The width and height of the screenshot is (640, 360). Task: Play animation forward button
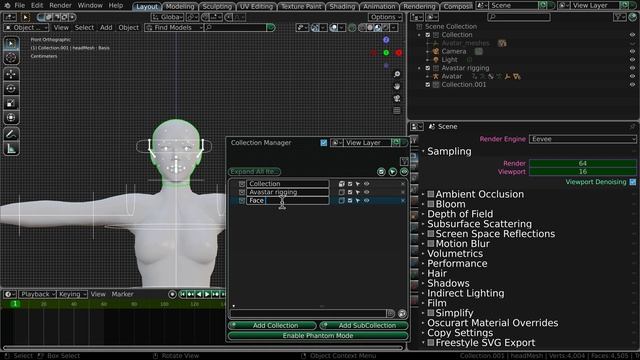click(207, 294)
